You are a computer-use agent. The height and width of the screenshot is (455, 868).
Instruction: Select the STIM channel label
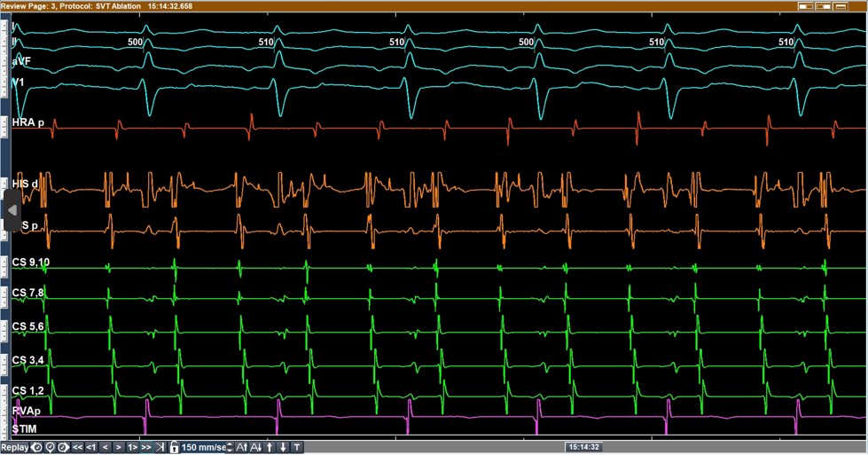(24, 429)
